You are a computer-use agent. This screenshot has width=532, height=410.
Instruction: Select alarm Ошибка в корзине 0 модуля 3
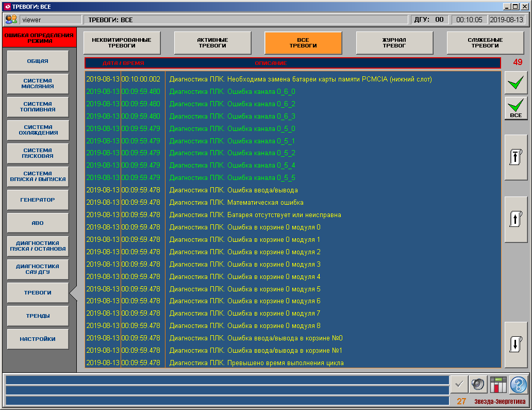coord(293,264)
